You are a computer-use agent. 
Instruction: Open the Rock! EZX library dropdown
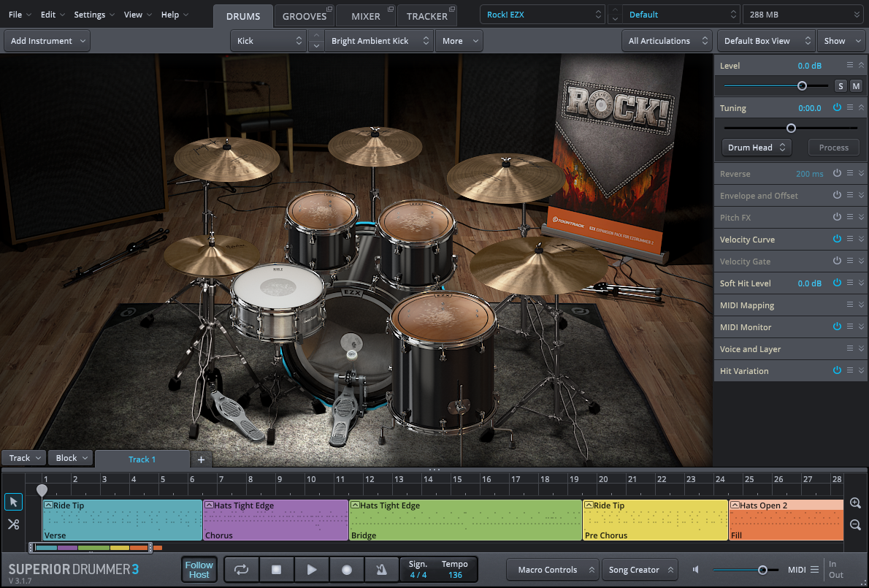tap(543, 15)
